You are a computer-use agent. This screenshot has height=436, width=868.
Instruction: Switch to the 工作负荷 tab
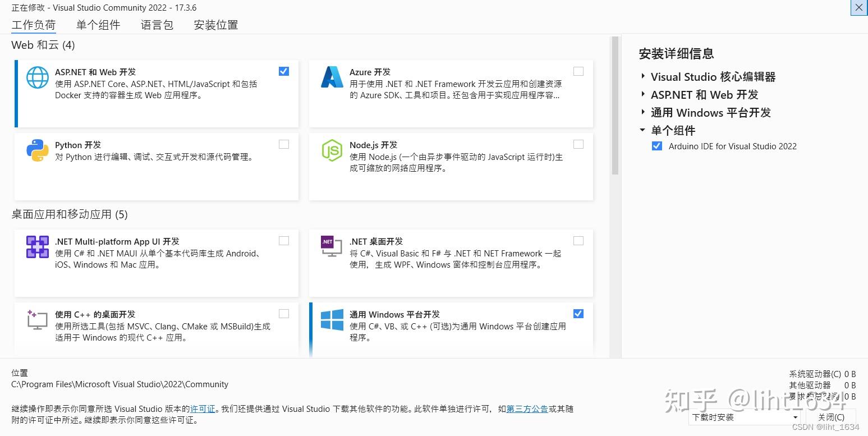pyautogui.click(x=34, y=25)
